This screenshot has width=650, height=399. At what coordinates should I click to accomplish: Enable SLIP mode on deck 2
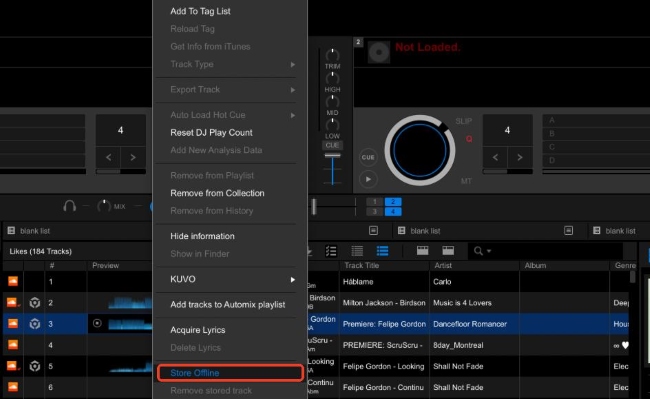coord(463,121)
